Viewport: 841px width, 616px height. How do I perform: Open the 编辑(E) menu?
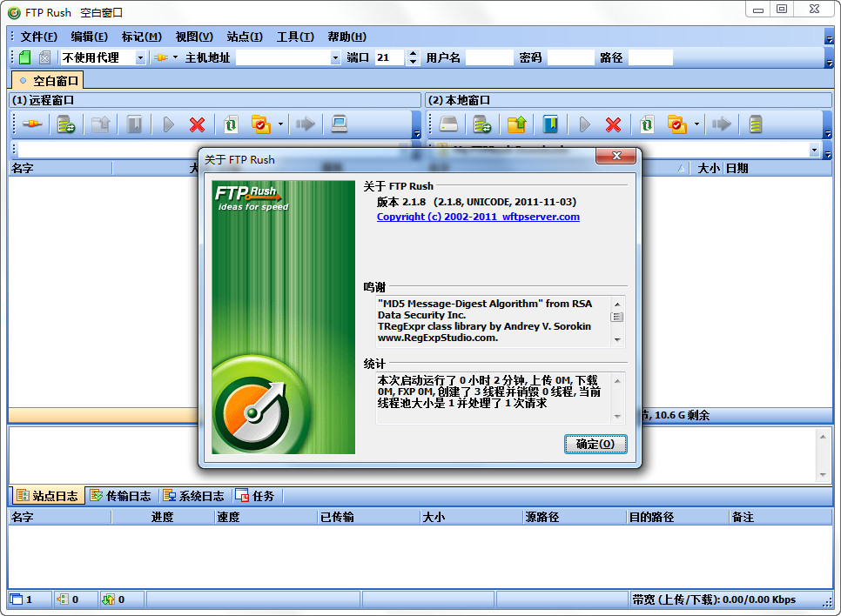tap(89, 37)
